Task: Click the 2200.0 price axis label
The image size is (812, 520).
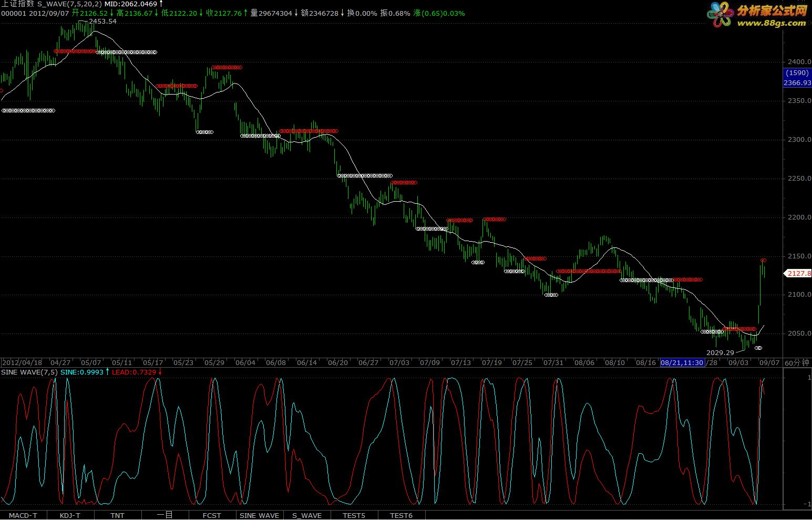Action: pos(799,217)
